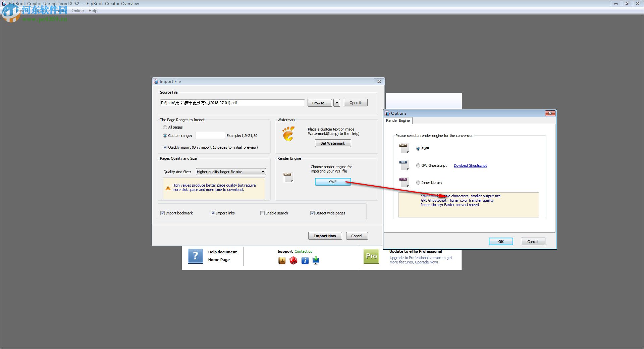Open the Contact us link

click(x=303, y=251)
